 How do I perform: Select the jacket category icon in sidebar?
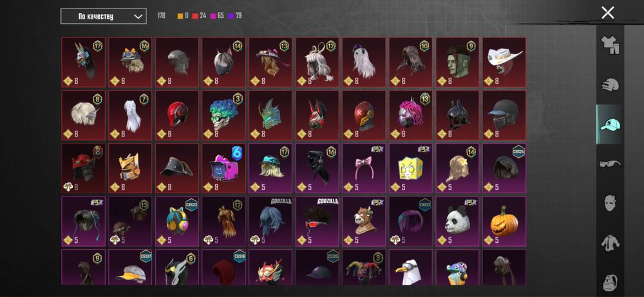pos(610,243)
